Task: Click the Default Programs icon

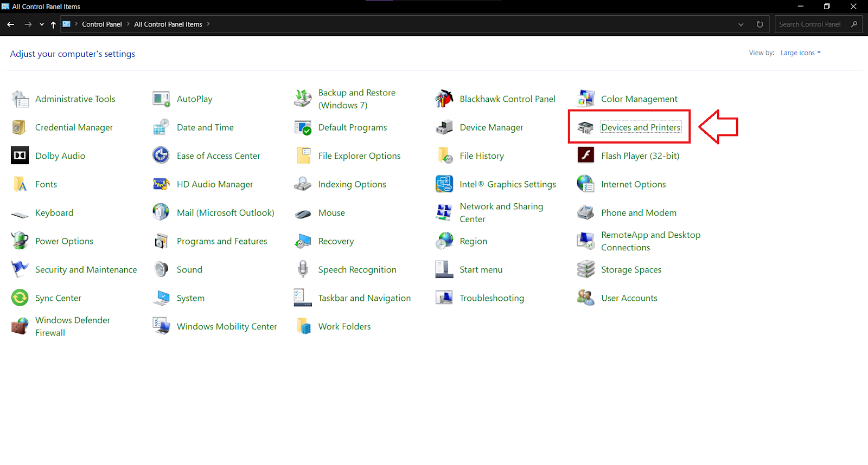Action: pos(303,127)
